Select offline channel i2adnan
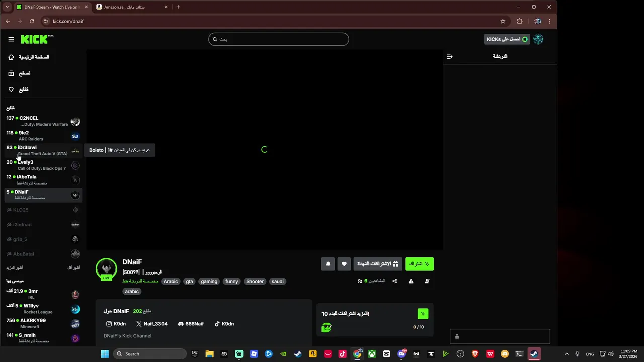 pos(43,224)
